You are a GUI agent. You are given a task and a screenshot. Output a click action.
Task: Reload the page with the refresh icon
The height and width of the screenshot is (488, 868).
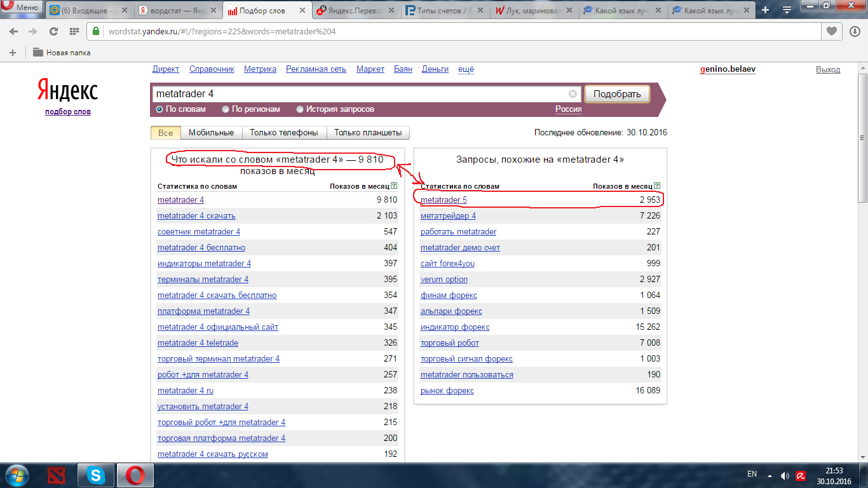(x=54, y=31)
